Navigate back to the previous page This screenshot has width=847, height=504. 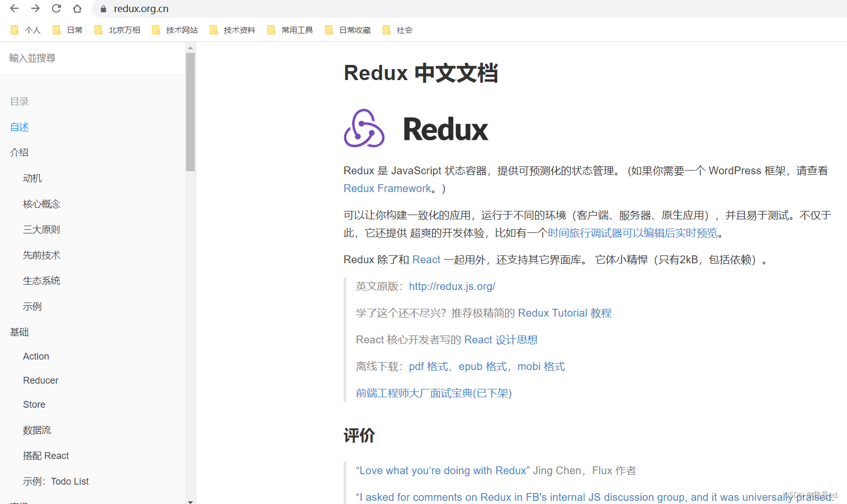pyautogui.click(x=14, y=8)
